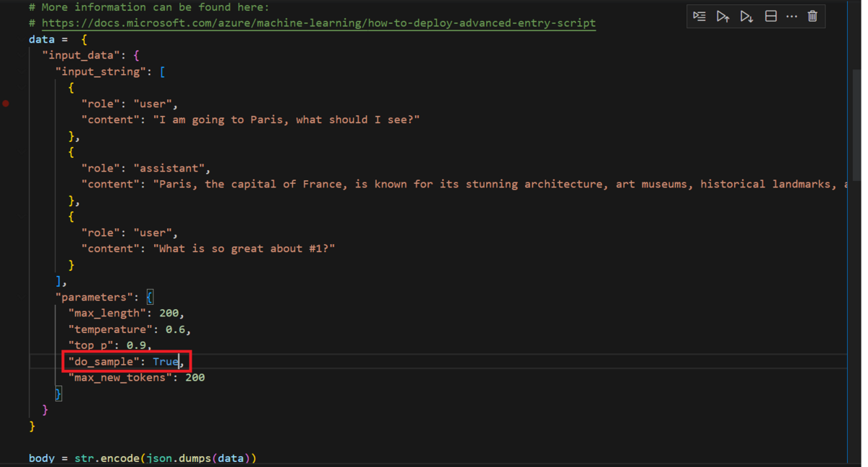Split the cell using split icon
868x467 pixels.
coord(771,16)
